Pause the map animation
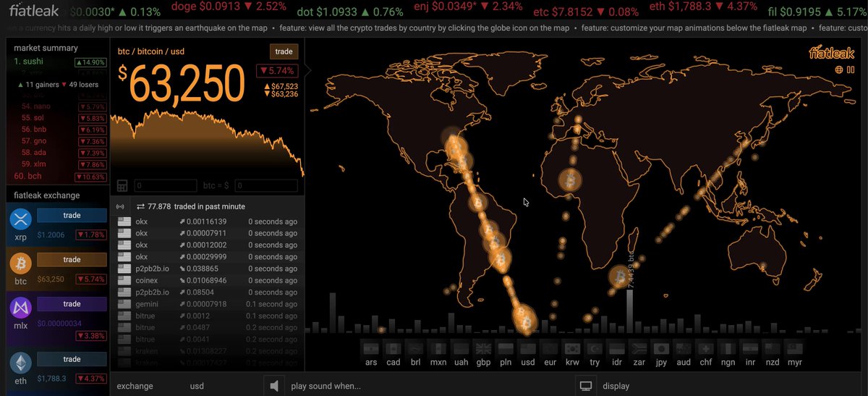 tap(851, 69)
